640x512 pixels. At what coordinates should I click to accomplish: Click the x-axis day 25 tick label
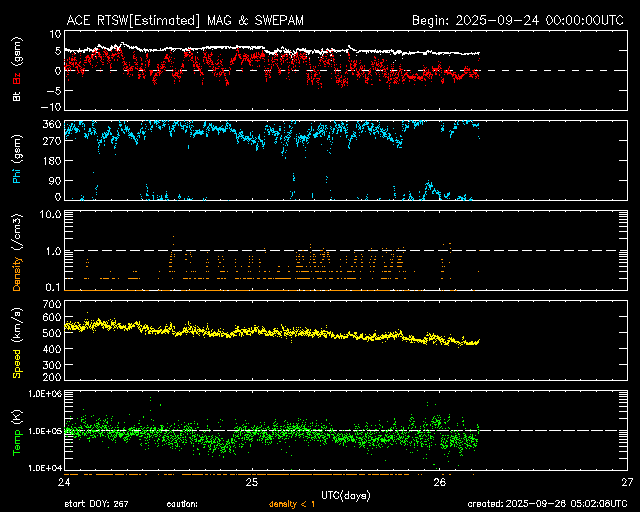pos(252,482)
